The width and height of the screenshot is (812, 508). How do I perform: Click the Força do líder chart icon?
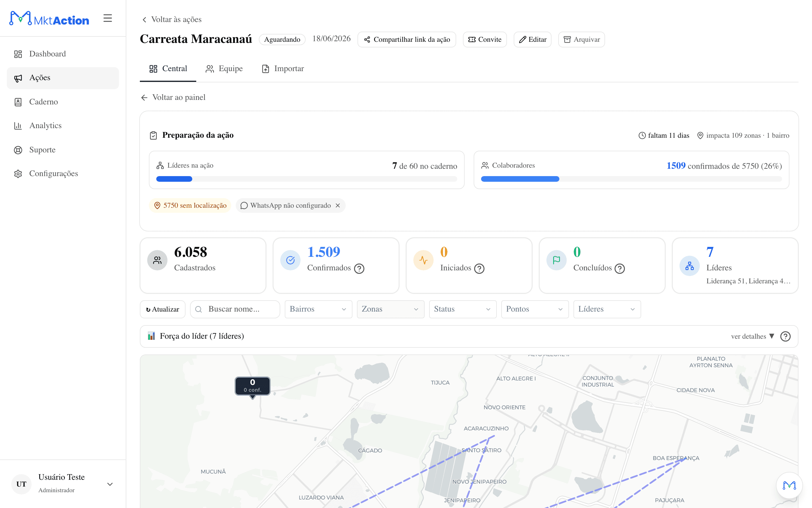click(x=151, y=336)
